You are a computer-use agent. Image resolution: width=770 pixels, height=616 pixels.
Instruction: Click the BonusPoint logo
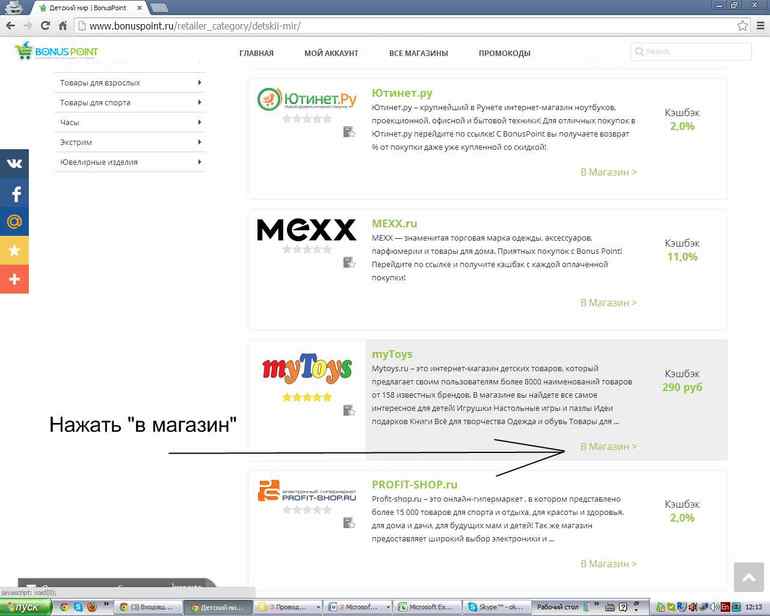click(56, 51)
